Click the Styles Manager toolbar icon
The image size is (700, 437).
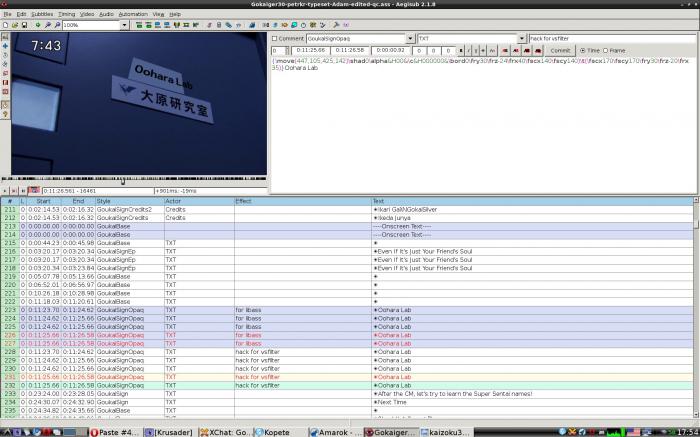coord(209,25)
